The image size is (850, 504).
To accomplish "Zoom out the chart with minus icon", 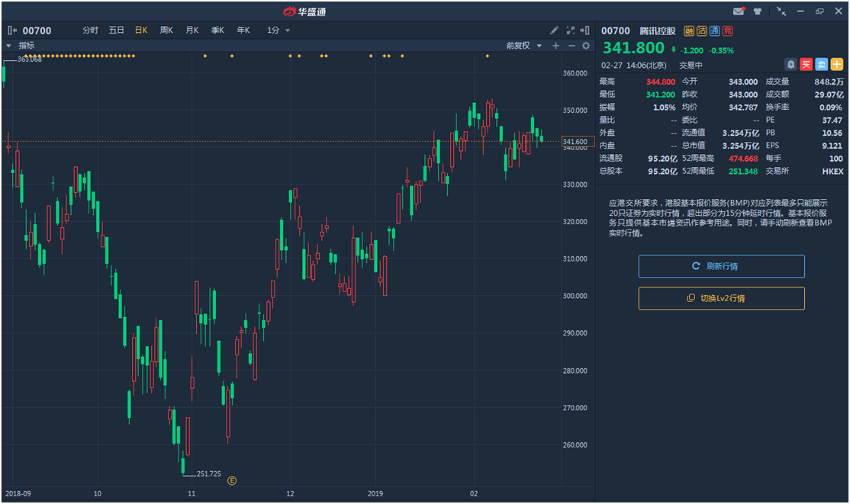I will click(x=571, y=46).
